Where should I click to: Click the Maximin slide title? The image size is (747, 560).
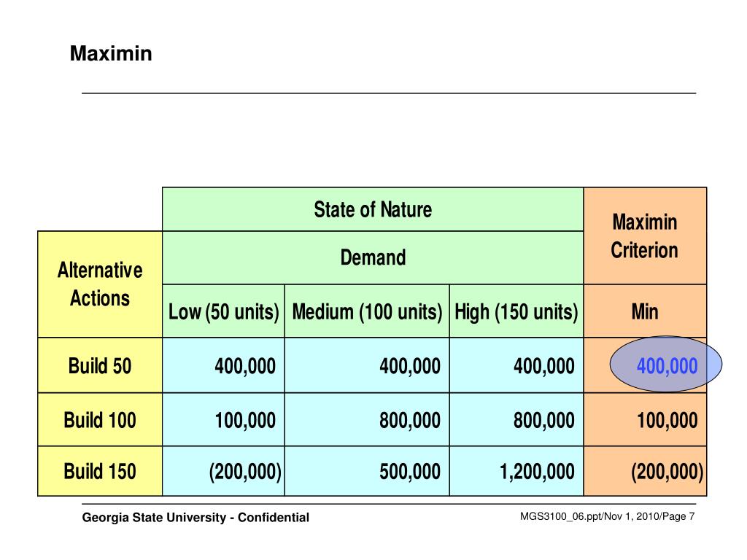(x=111, y=53)
